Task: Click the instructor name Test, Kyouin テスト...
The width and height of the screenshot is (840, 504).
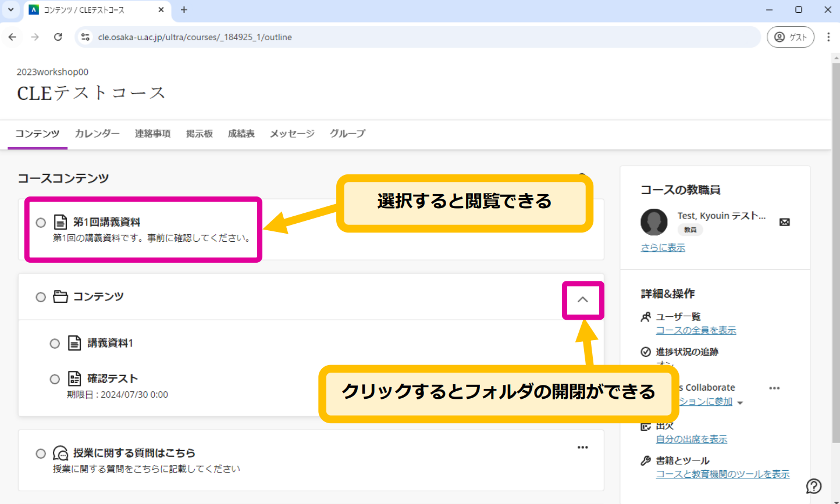Action: click(722, 216)
